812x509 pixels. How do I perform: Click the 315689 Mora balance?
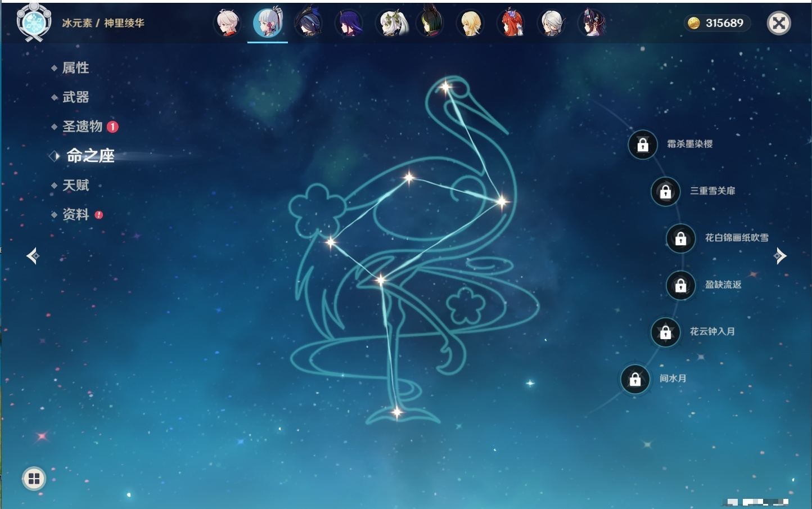pyautogui.click(x=724, y=23)
